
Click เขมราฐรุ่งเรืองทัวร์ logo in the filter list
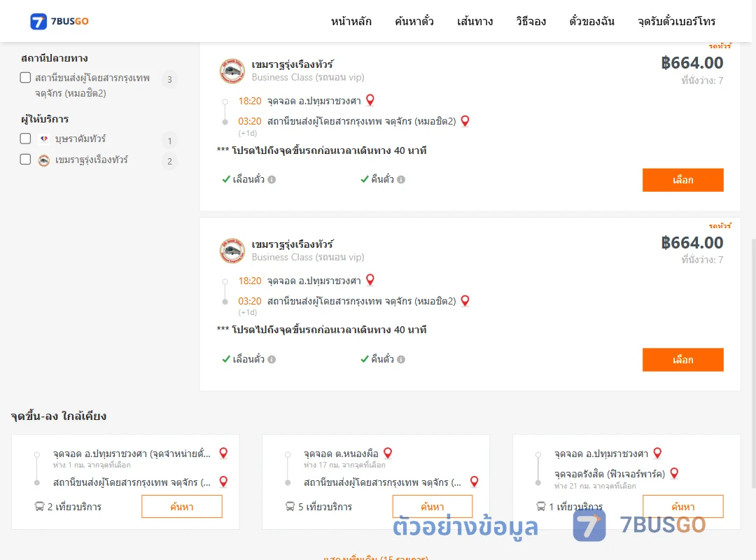coord(44,160)
